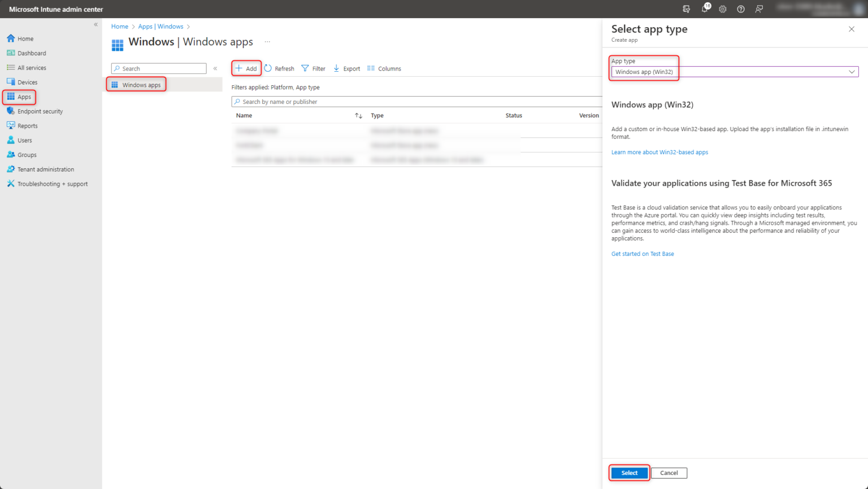Open the Help question mark icon
The height and width of the screenshot is (489, 868).
(741, 9)
